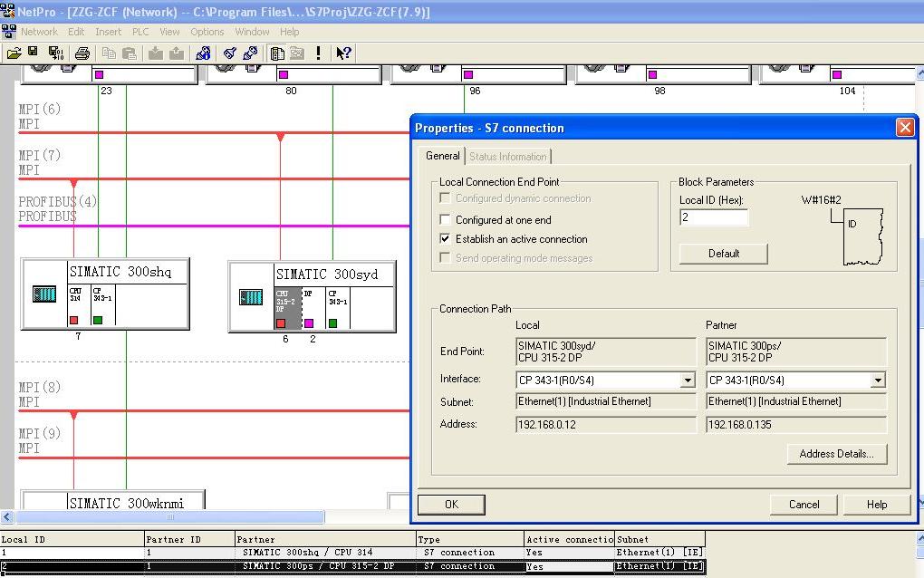Click the Download to PLC icon
Image resolution: width=924 pixels, height=578 pixels.
pyautogui.click(x=156, y=53)
